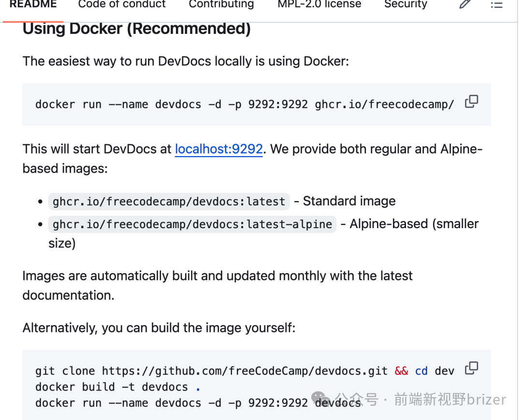
Task: Open the Code of conduct tab
Action: tap(122, 4)
